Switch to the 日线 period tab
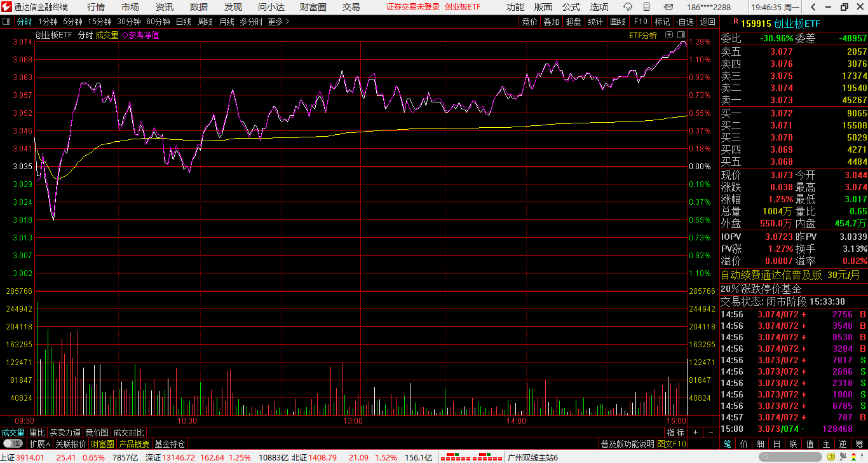 [183, 22]
